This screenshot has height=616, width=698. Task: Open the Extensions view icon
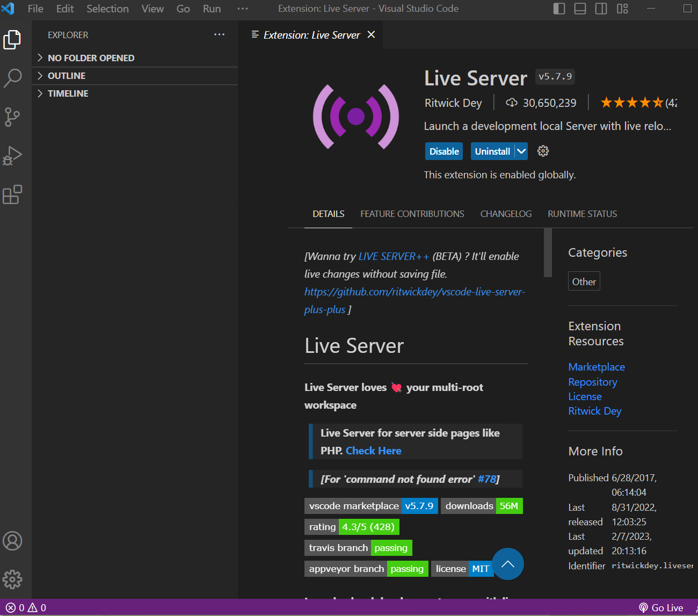click(x=12, y=194)
